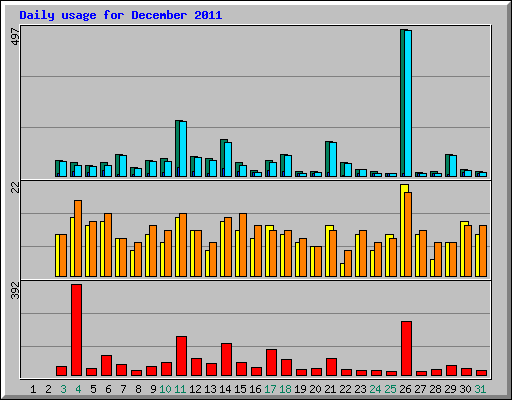Click day label 13
Viewport: 512px width, 400px height.
[210, 389]
